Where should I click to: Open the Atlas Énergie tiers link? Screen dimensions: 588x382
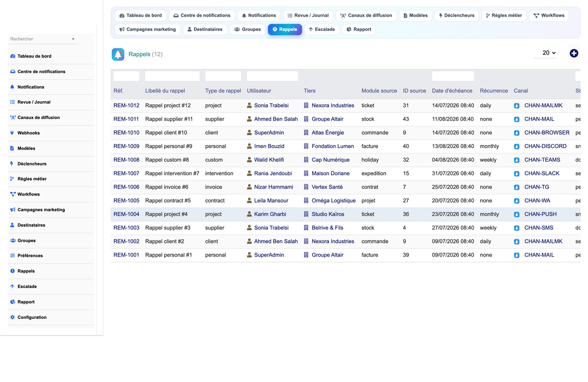pos(328,133)
